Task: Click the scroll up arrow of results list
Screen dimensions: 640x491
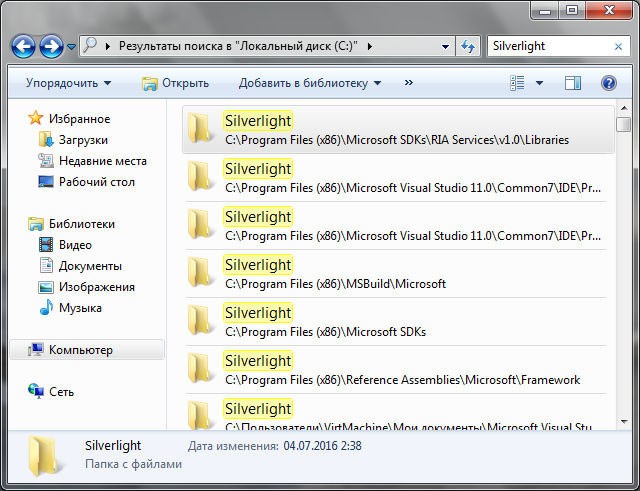Action: [624, 108]
